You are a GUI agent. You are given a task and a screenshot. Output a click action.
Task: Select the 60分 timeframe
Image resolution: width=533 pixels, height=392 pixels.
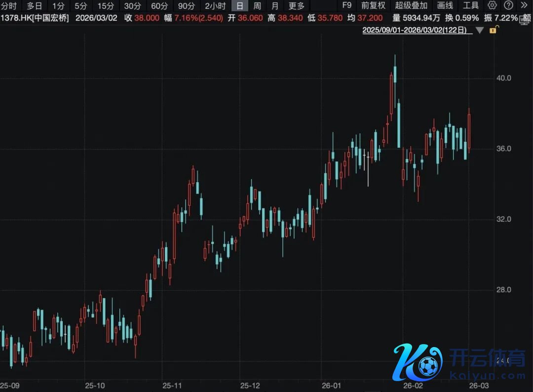click(x=159, y=6)
